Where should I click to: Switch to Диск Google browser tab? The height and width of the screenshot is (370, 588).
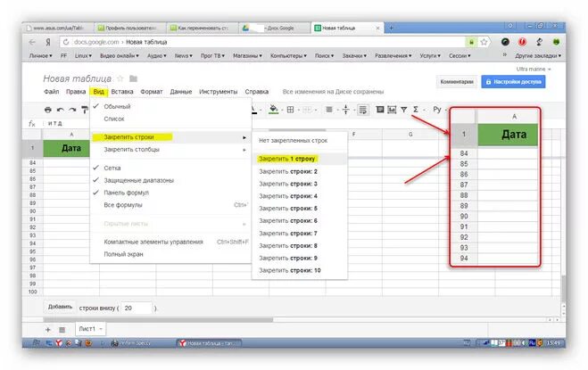click(x=274, y=29)
